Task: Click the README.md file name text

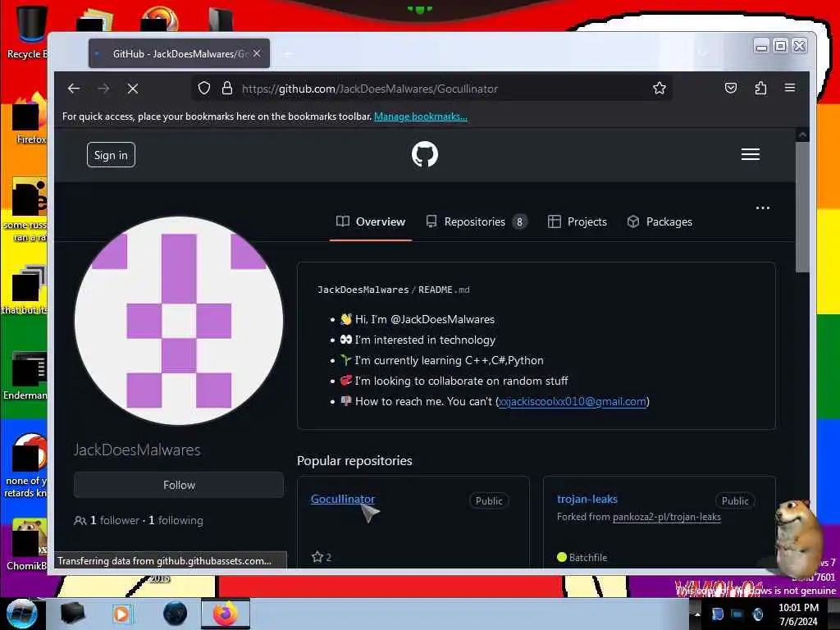Action: tap(444, 290)
